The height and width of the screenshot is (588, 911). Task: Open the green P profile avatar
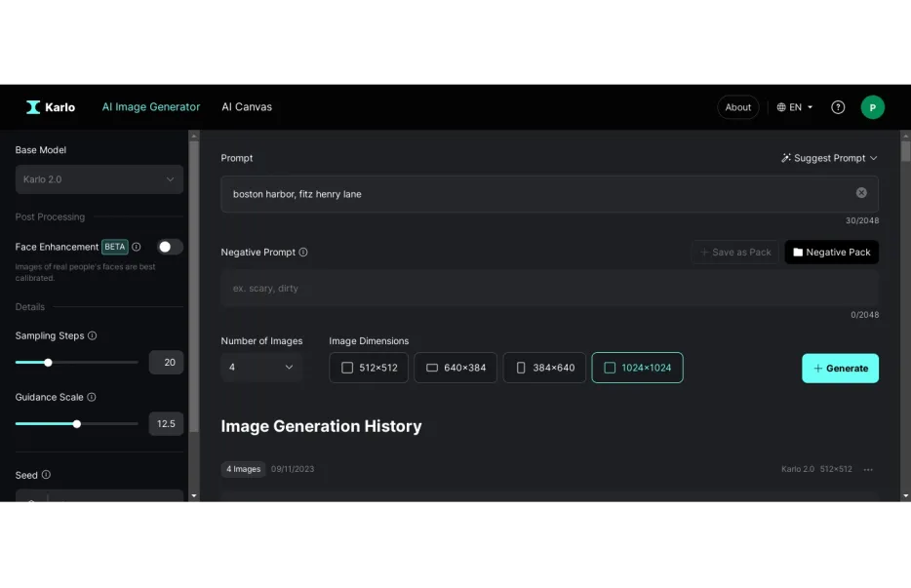click(872, 107)
